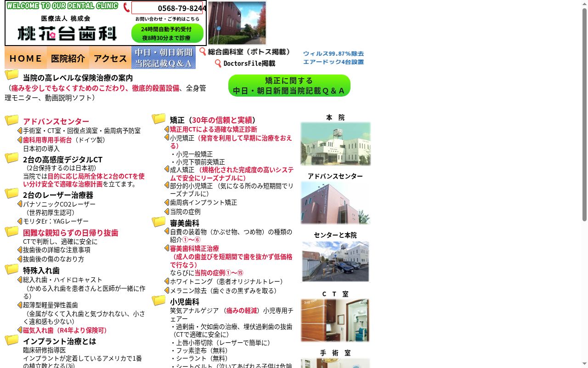Image resolution: width=588 pixels, height=368 pixels.
Task: Click the folder icon next to 2台の高感度デジタルCT
Action: pyautogui.click(x=11, y=158)
